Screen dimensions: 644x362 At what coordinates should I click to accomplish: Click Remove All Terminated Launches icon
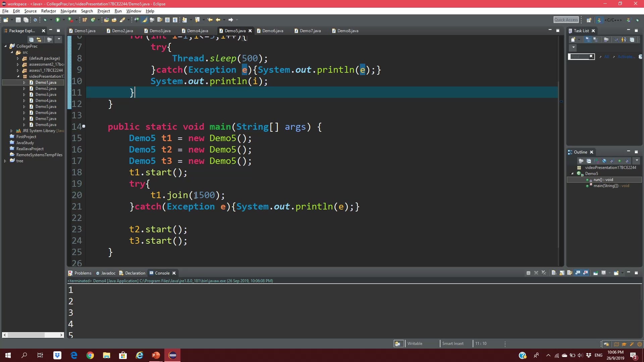pyautogui.click(x=544, y=273)
